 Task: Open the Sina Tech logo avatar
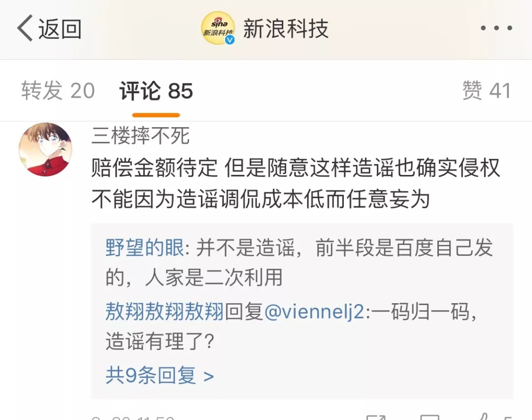click(218, 28)
